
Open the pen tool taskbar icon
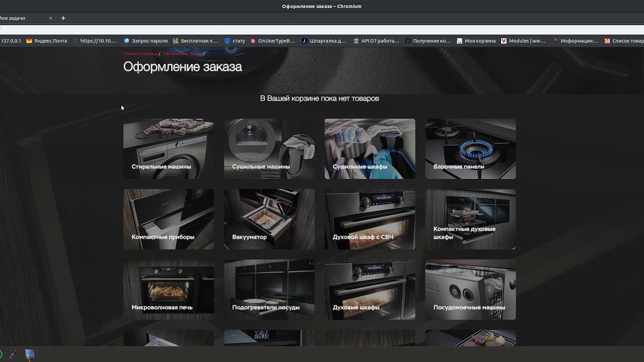[x=13, y=354]
